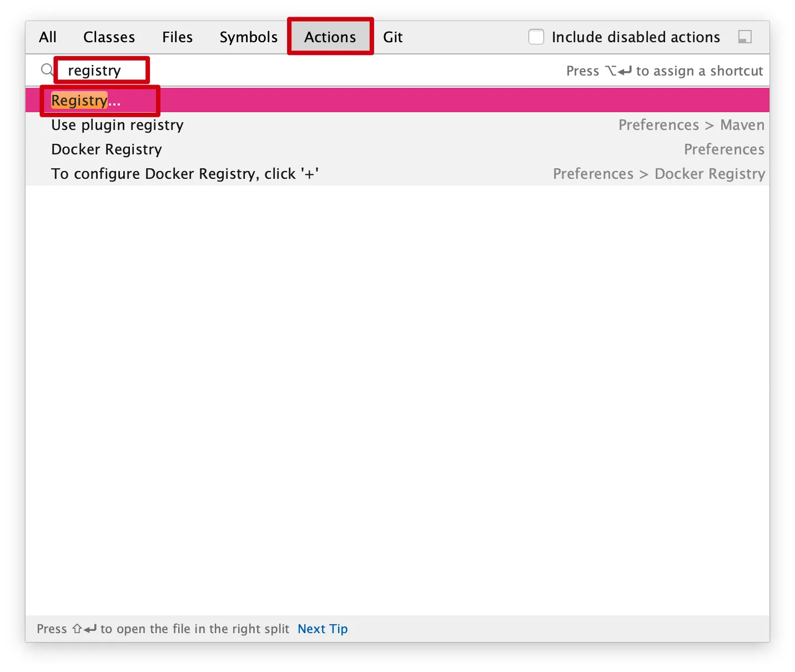
Task: Select Use plugin registry result
Action: click(398, 125)
